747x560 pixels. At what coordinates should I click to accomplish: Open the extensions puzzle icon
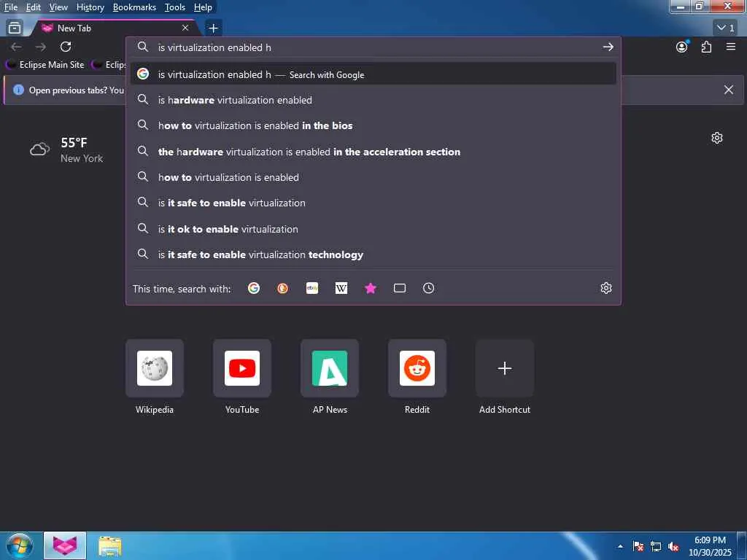point(706,47)
